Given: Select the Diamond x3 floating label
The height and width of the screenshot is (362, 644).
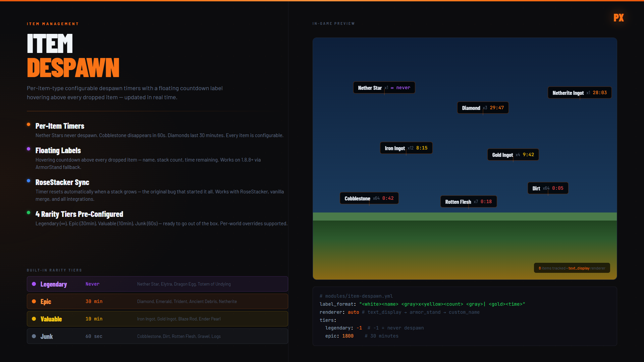Looking at the screenshot, I should pyautogui.click(x=483, y=108).
